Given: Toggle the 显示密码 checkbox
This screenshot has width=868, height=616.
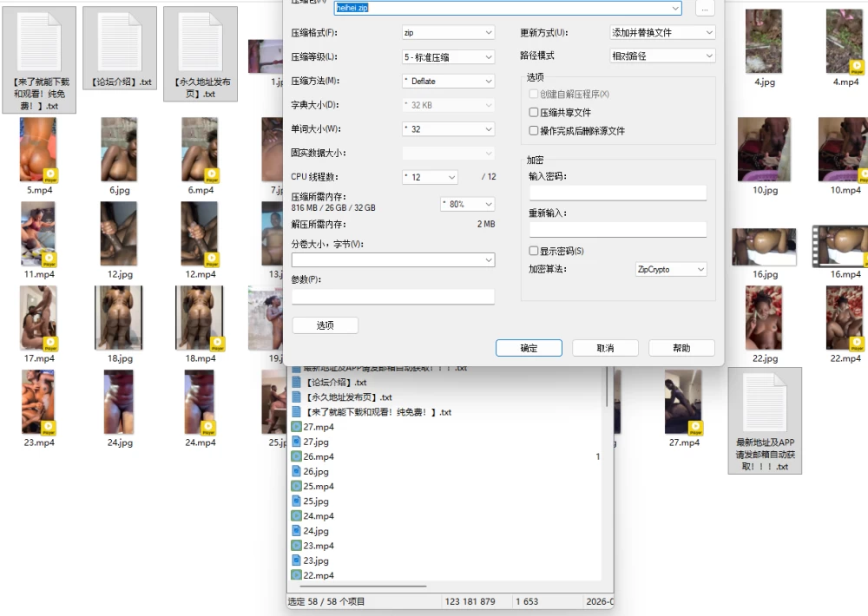Looking at the screenshot, I should (534, 251).
